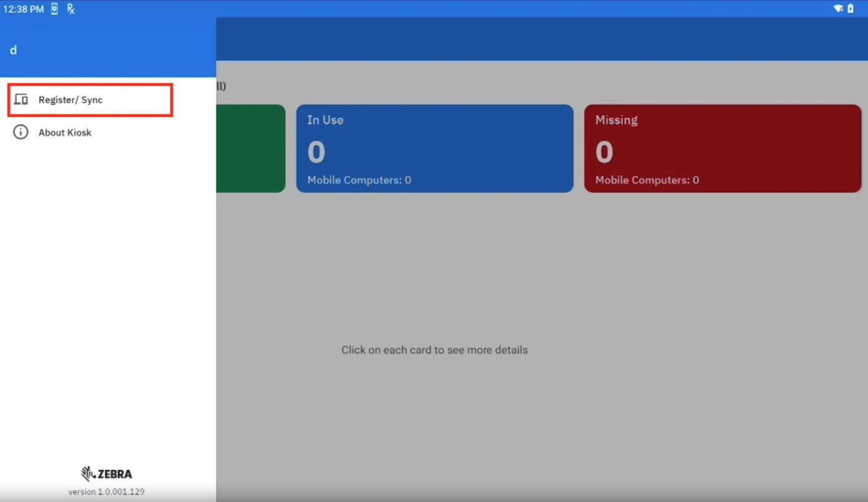Open the blue In Use card

click(x=434, y=148)
